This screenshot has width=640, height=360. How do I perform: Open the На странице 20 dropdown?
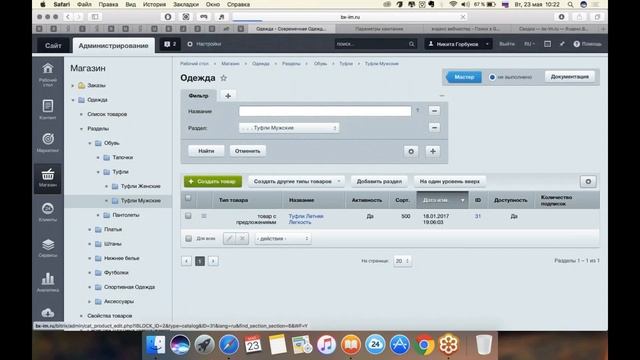(402, 261)
